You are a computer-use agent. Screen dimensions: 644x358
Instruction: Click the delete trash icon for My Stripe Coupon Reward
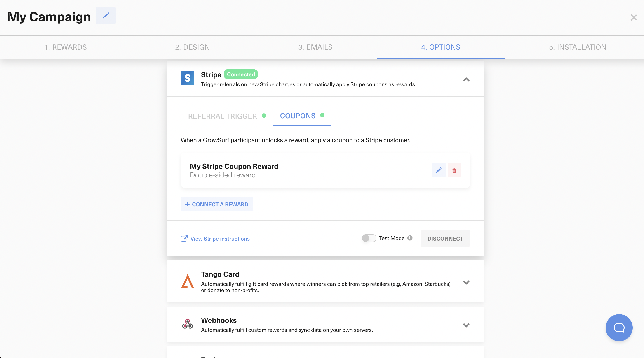pos(454,170)
